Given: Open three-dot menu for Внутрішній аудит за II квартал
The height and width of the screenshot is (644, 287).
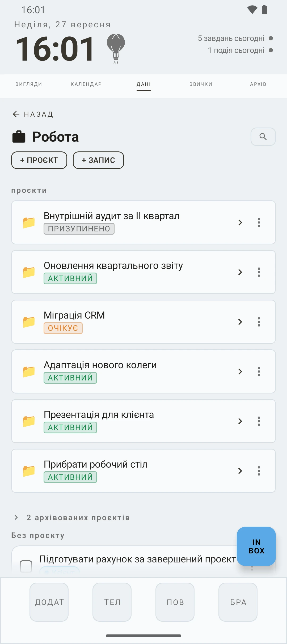Looking at the screenshot, I should coord(259,222).
